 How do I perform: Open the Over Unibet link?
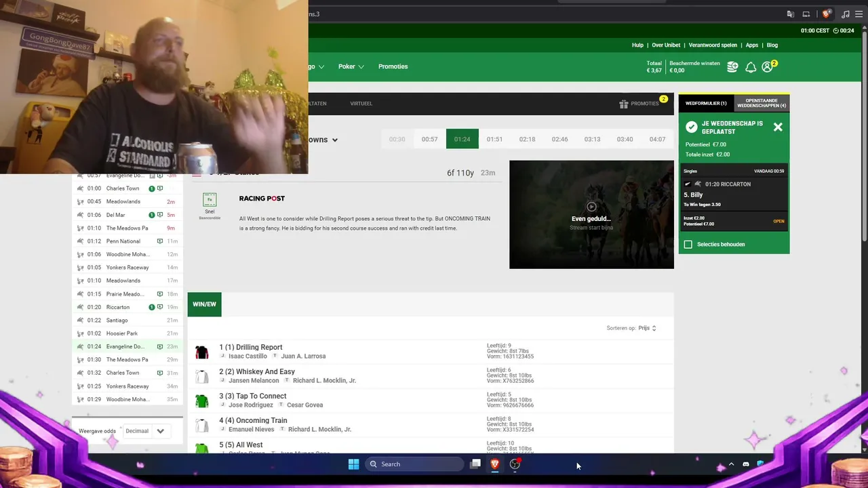point(666,45)
